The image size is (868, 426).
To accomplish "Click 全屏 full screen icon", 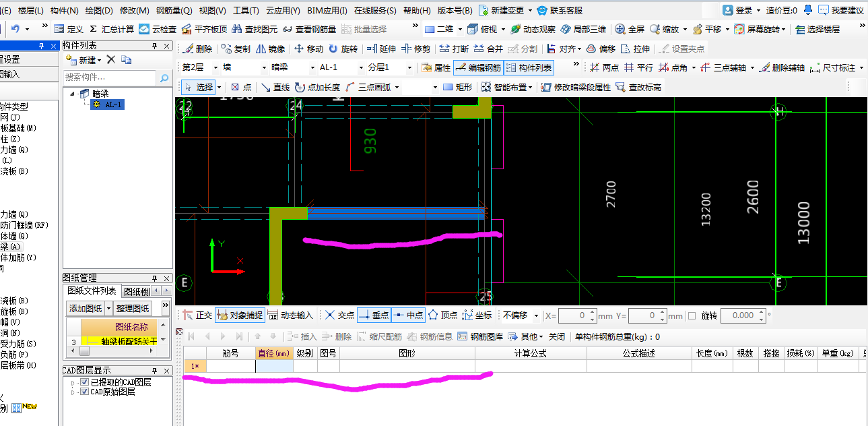I will (620, 29).
